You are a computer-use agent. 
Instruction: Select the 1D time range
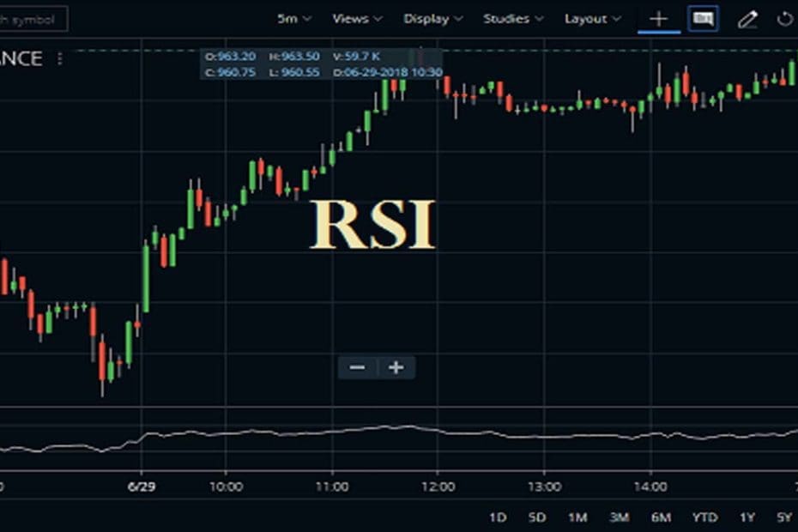(498, 517)
